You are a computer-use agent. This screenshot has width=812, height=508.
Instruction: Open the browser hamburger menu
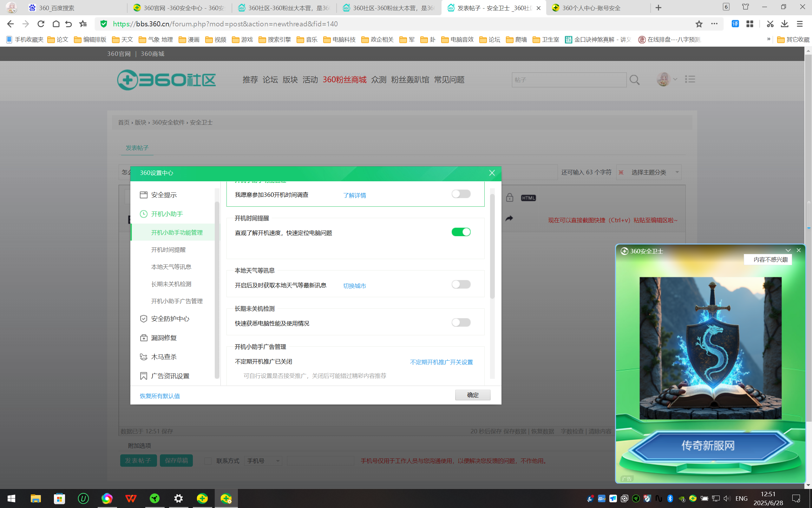point(800,24)
